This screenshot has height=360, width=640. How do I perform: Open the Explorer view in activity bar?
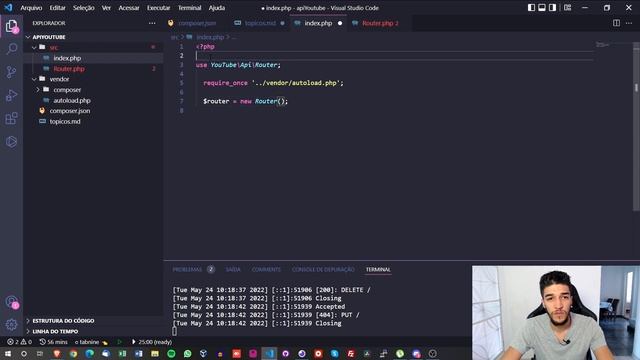pos(11,27)
